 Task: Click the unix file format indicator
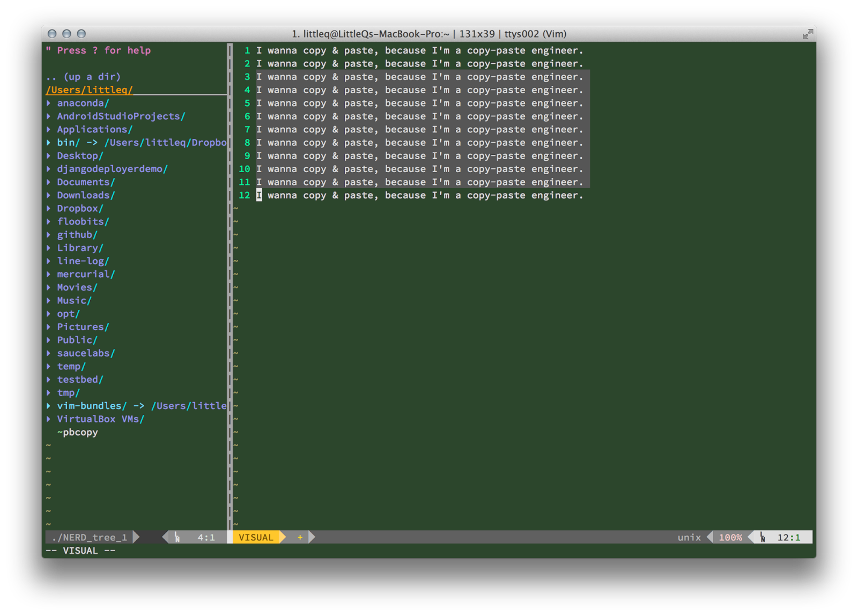(689, 537)
